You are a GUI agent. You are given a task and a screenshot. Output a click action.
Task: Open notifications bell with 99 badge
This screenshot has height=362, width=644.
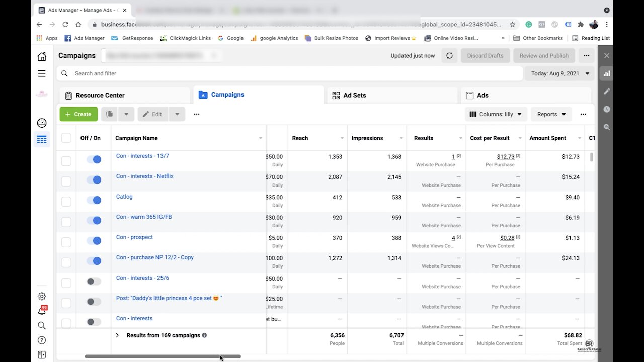click(42, 311)
